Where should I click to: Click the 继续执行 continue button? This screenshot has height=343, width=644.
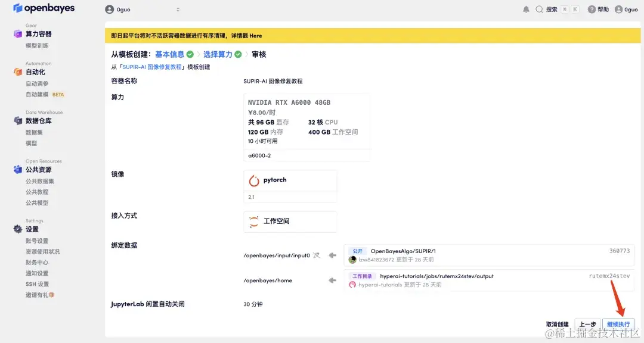pyautogui.click(x=619, y=324)
